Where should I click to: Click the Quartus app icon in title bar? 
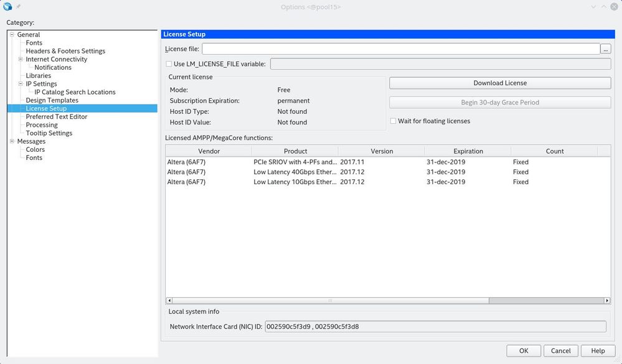point(7,7)
